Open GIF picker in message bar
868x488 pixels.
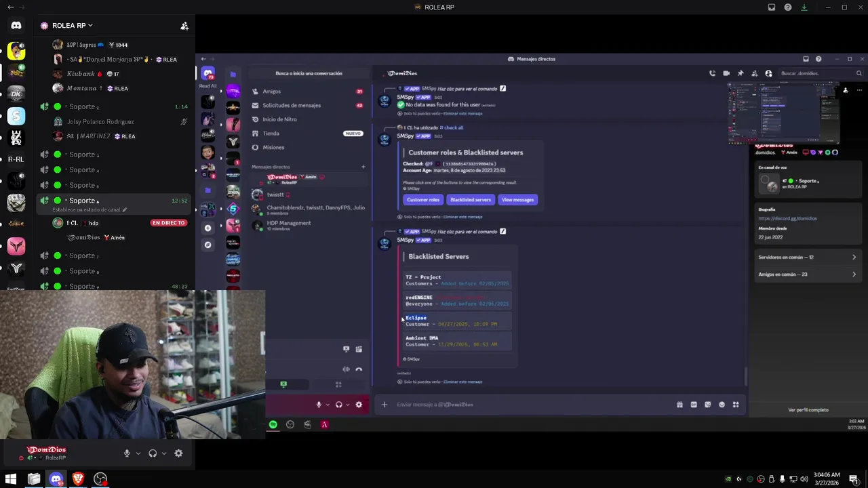click(x=694, y=405)
